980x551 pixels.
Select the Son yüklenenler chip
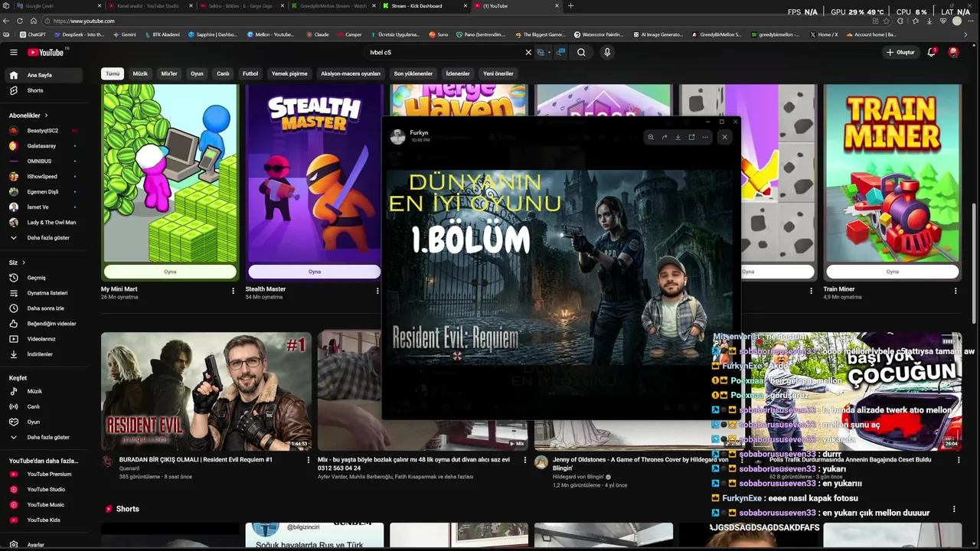click(x=413, y=73)
